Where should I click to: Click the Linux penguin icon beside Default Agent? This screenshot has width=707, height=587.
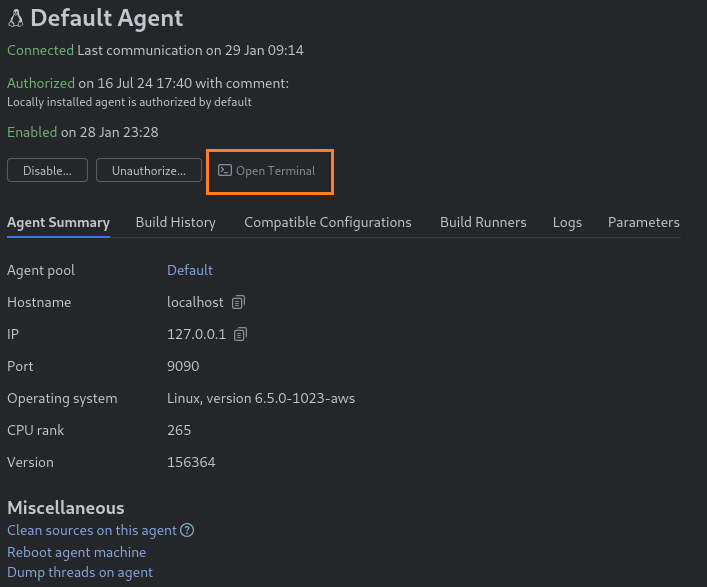(x=16, y=19)
